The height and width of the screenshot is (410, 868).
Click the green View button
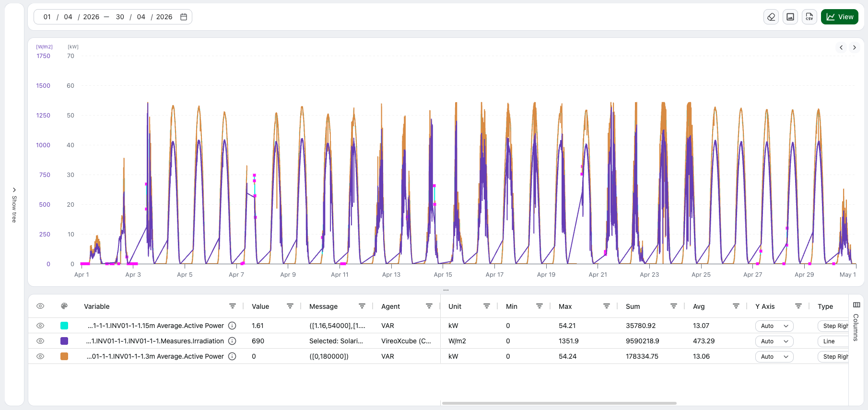[840, 17]
